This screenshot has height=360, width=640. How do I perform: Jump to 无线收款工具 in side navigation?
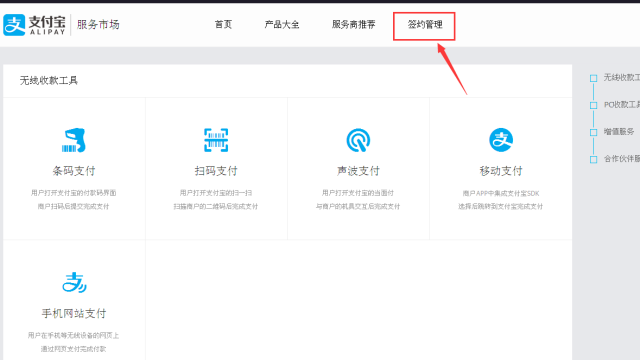(622, 78)
